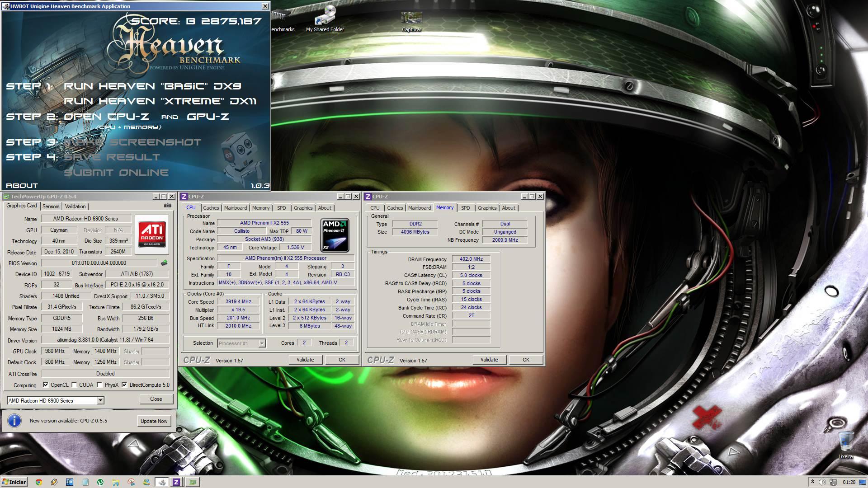Viewport: 868px width, 488px height.
Task: Open Memory tab in left CPU-Z window
Action: click(261, 208)
